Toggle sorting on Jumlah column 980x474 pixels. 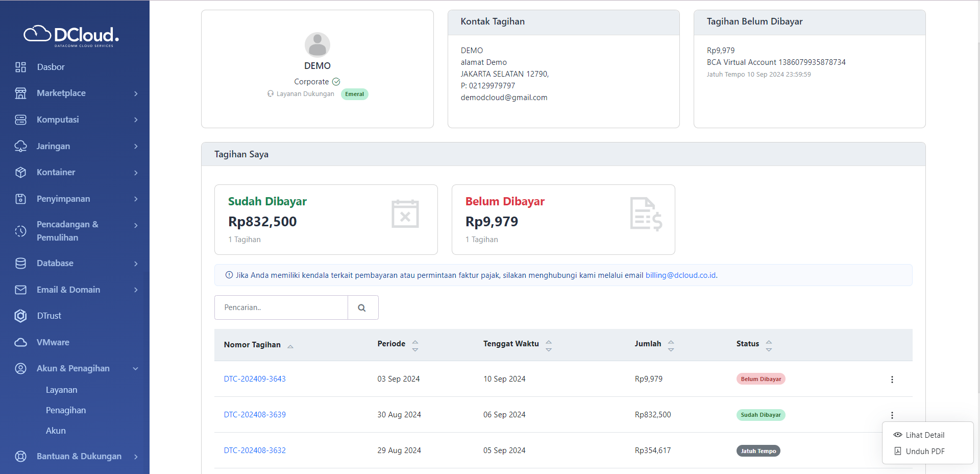(x=671, y=346)
